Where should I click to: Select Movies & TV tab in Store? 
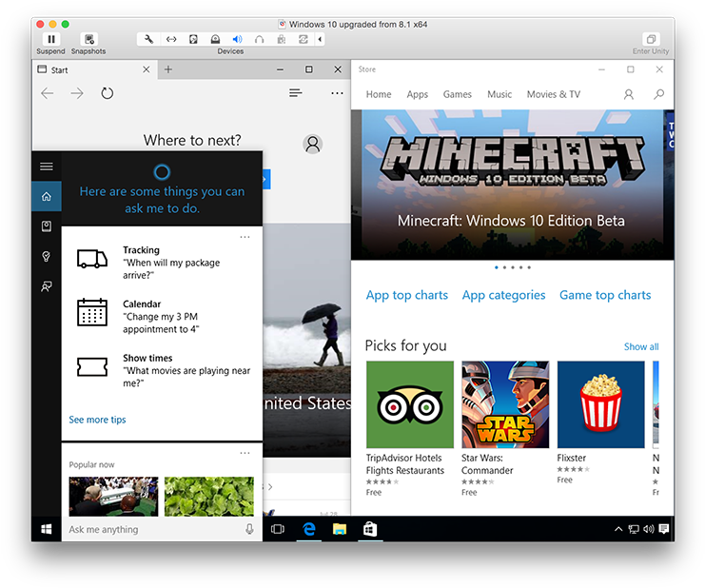(x=554, y=94)
